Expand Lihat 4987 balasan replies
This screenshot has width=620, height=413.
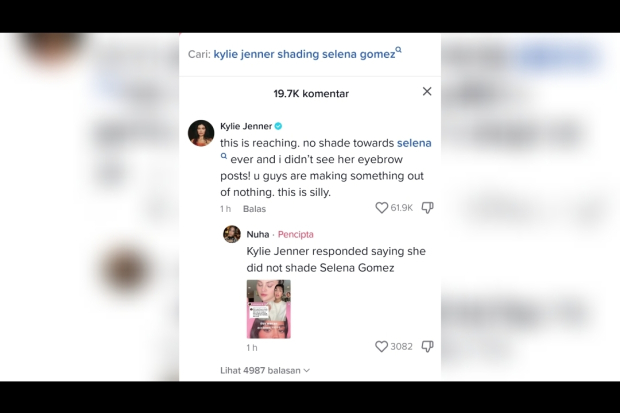265,371
